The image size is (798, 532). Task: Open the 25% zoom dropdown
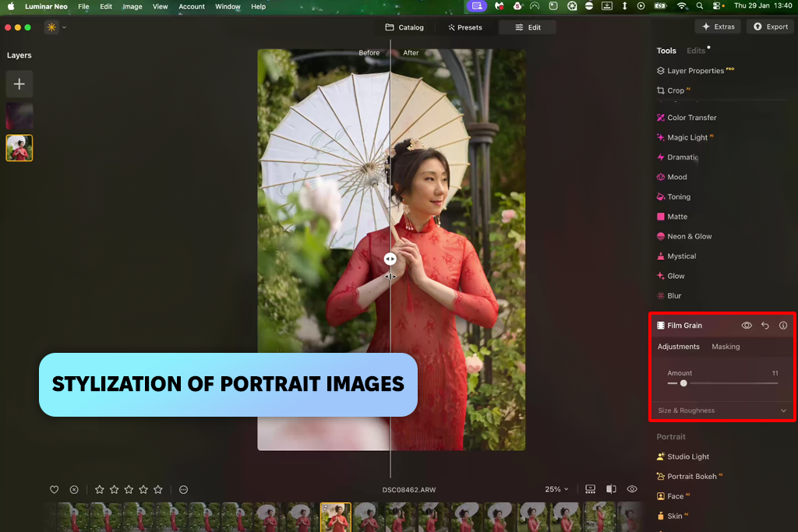click(556, 489)
